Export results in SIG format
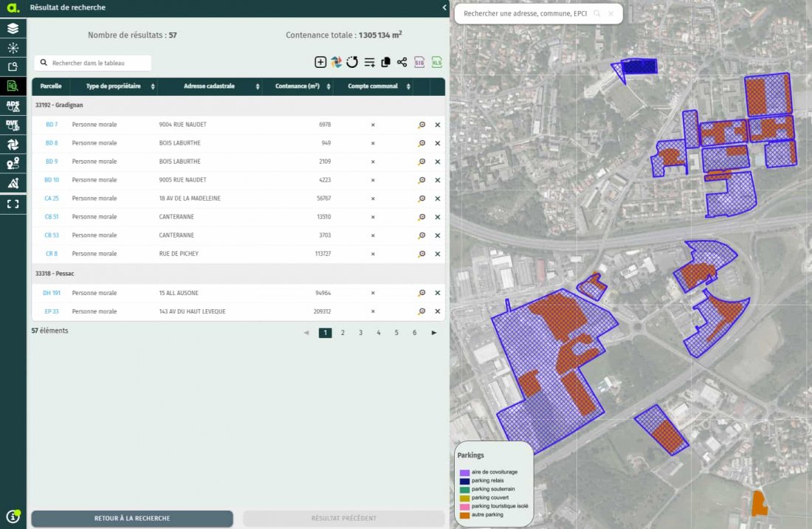The height and width of the screenshot is (529, 812). 419,63
